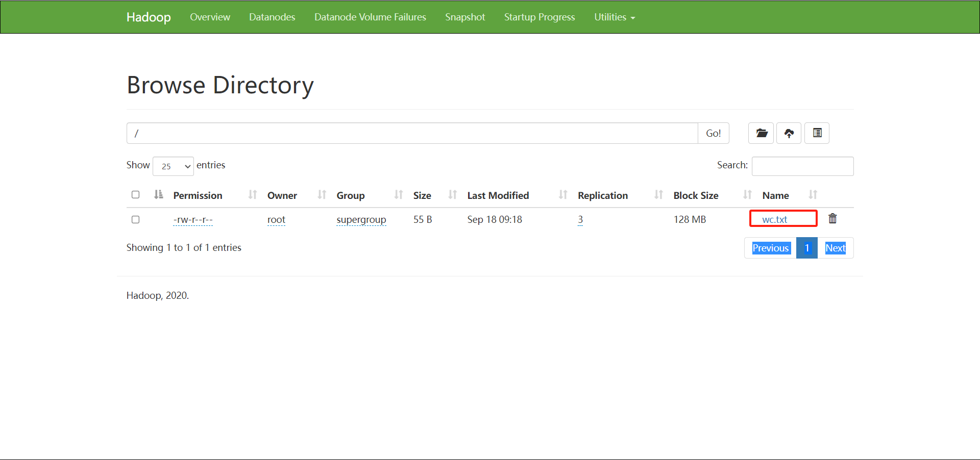This screenshot has width=980, height=460.
Task: Sort by Permission column sort arrows
Action: pyautogui.click(x=253, y=195)
